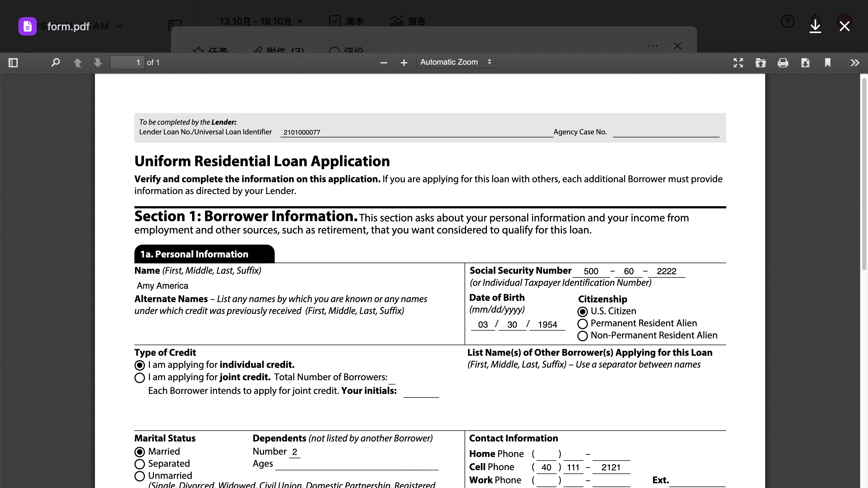The width and height of the screenshot is (868, 488).
Task: Select Separated marital status
Action: [139, 464]
